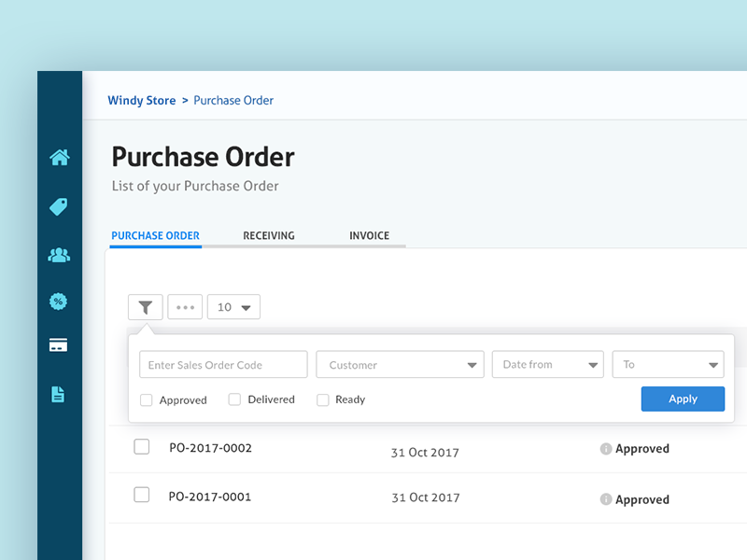This screenshot has width=747, height=560.
Task: Click the Apply button
Action: [x=683, y=399]
